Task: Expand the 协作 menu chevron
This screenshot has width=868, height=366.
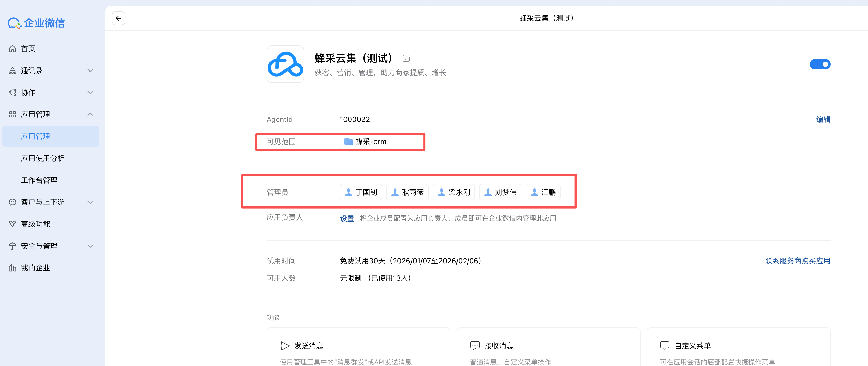Action: 90,93
